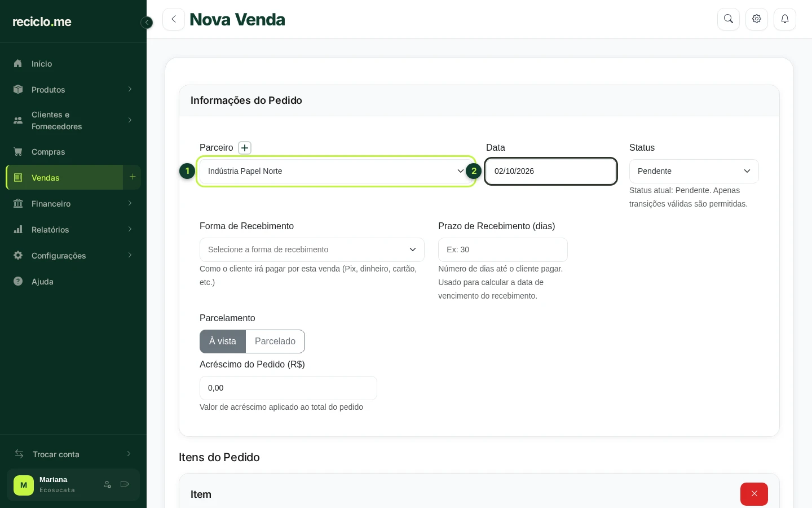Expand the Produtos submenu chevron

coord(130,89)
